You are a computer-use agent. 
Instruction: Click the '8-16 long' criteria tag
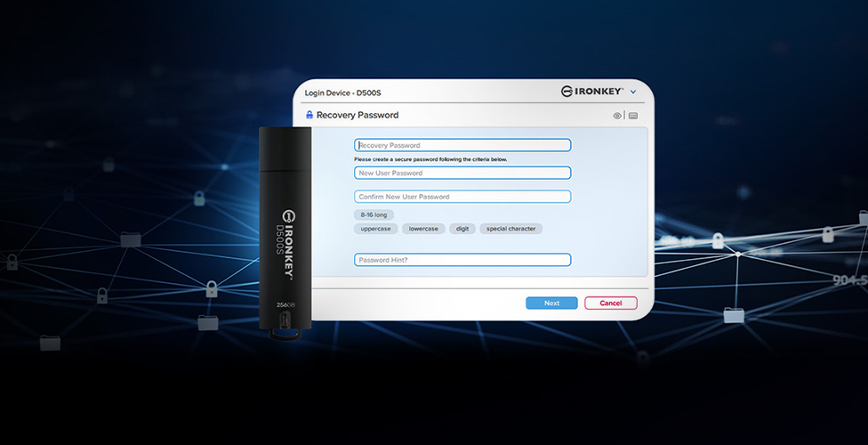coord(374,215)
